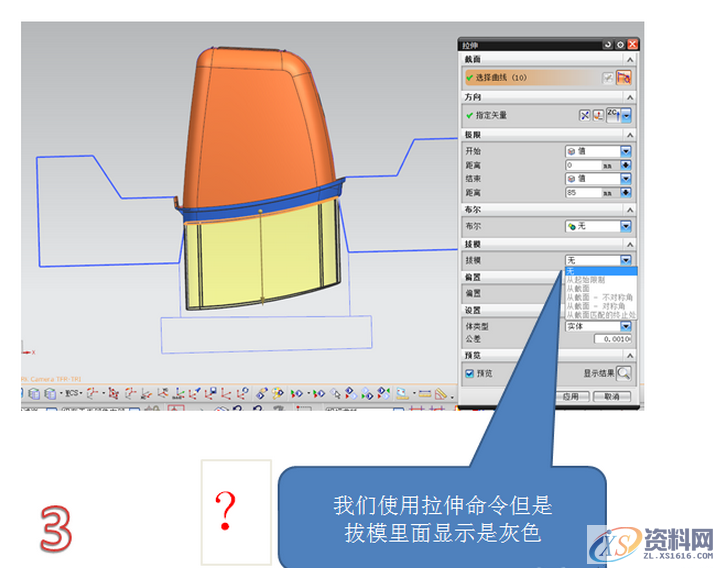Image resolution: width=721 pixels, height=569 pixels.
Task: Collapse the 方向 section
Action: (x=630, y=98)
